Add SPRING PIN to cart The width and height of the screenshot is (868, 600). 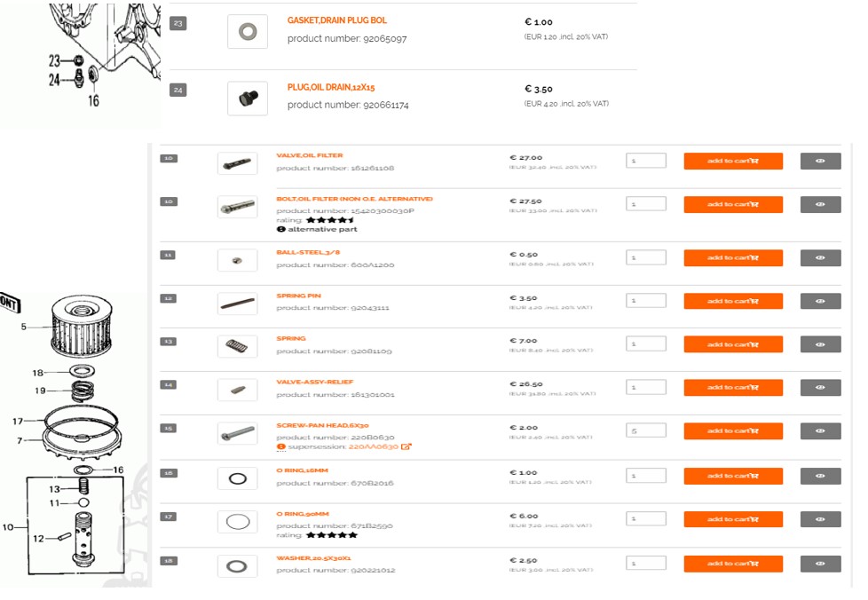point(732,301)
